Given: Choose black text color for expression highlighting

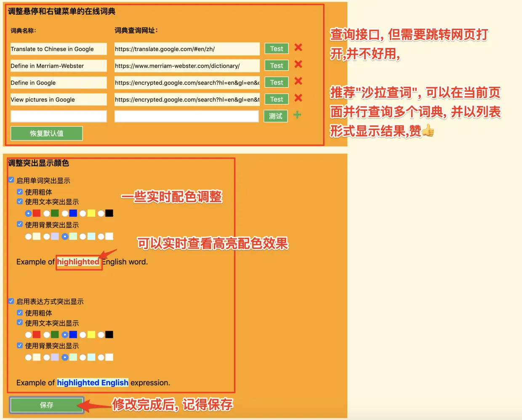Looking at the screenshot, I should 101,335.
